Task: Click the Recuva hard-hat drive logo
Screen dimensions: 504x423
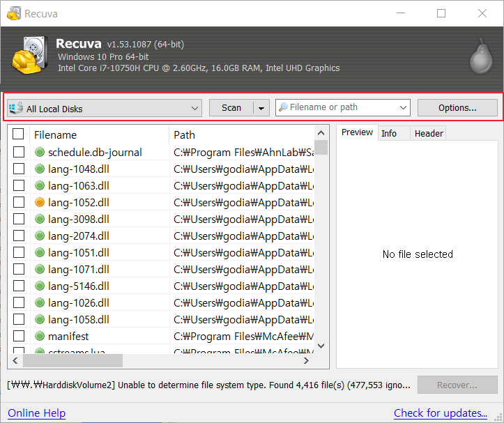Action: pyautogui.click(x=29, y=55)
